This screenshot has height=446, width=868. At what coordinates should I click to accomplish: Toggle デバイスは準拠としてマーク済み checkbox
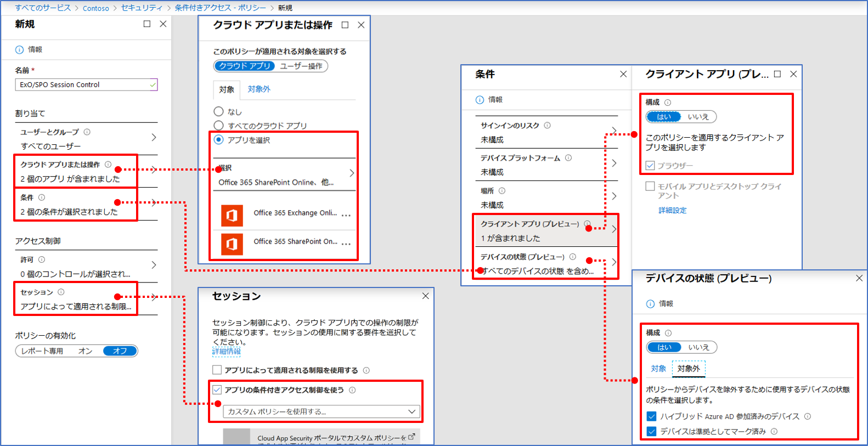651,431
